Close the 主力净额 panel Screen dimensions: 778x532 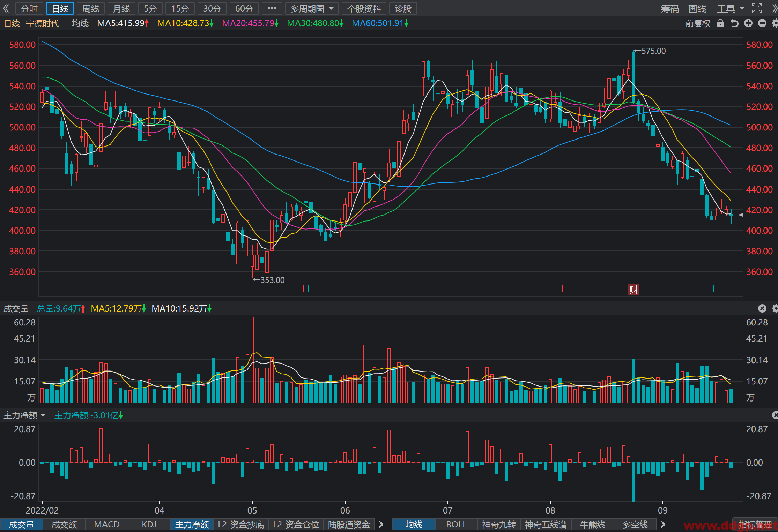click(775, 415)
